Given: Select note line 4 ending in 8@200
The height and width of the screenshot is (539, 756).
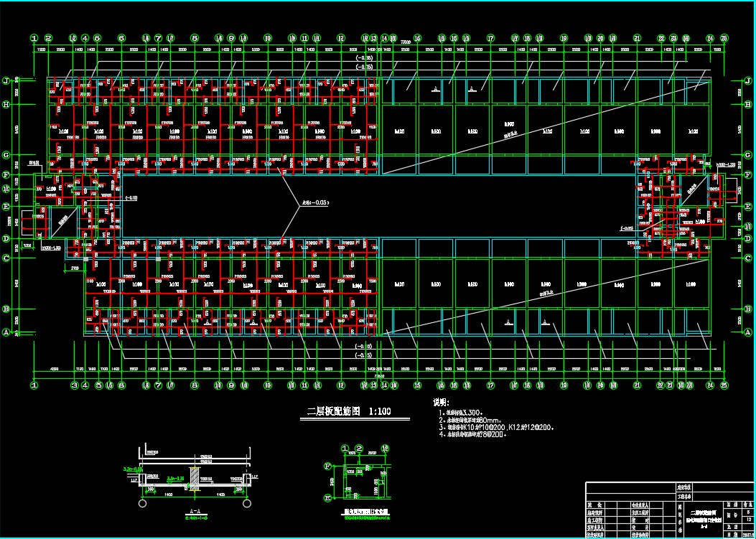Looking at the screenshot, I should [x=472, y=434].
